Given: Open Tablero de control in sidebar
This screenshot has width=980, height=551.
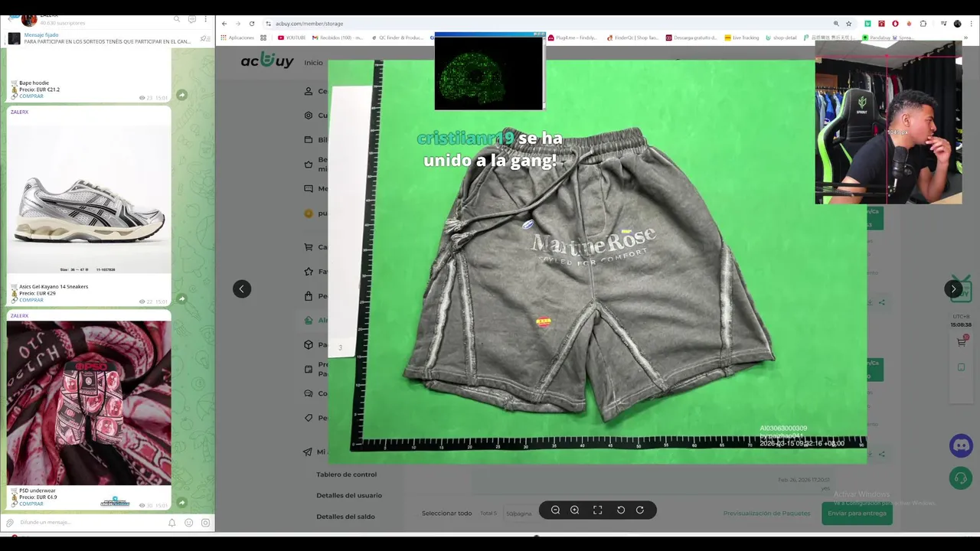Looking at the screenshot, I should point(346,474).
